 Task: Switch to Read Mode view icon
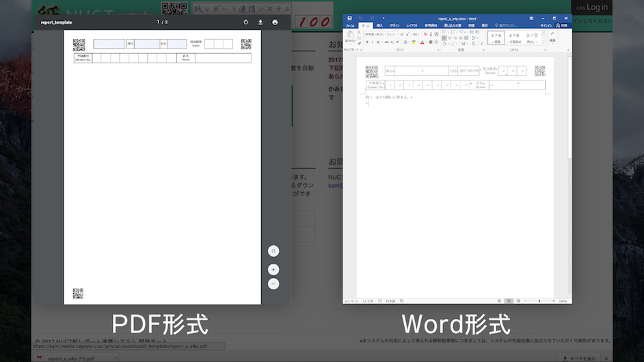500,301
